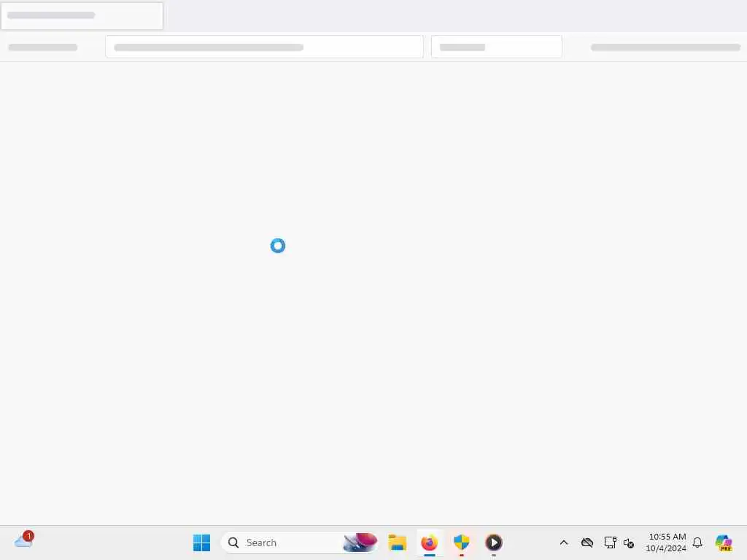747x560 pixels.
Task: Click the taskbar Search box
Action: coord(300,542)
